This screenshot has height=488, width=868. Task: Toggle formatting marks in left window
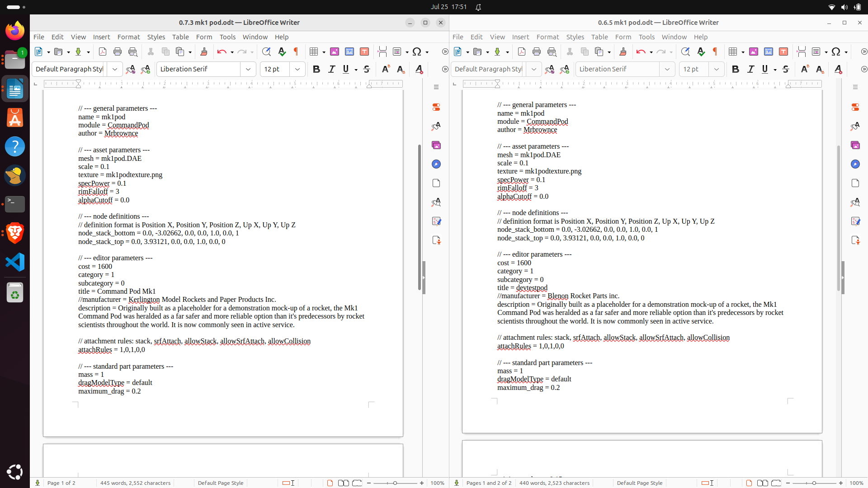click(x=296, y=52)
